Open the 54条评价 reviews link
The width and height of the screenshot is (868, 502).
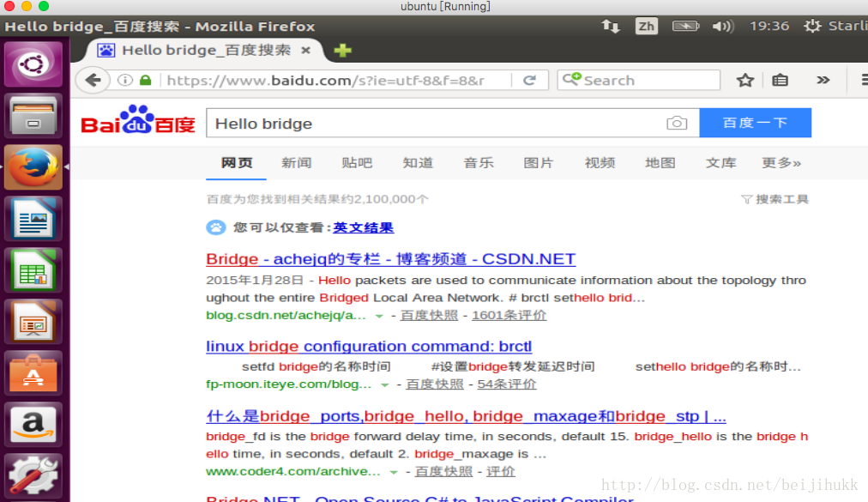pyautogui.click(x=507, y=384)
